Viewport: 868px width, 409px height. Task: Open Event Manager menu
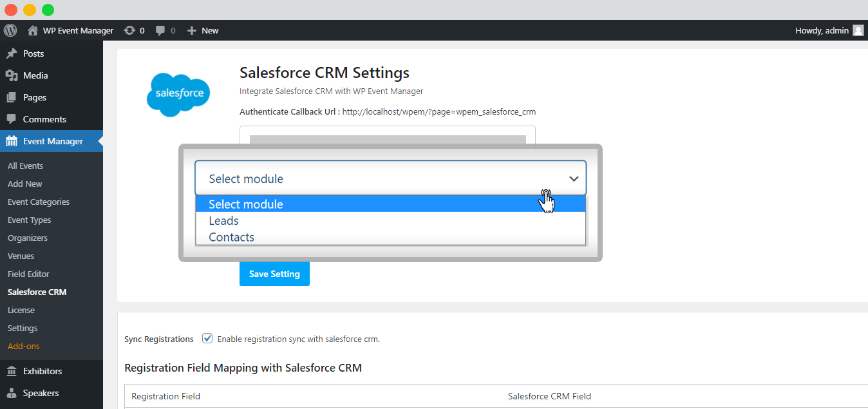coord(52,141)
